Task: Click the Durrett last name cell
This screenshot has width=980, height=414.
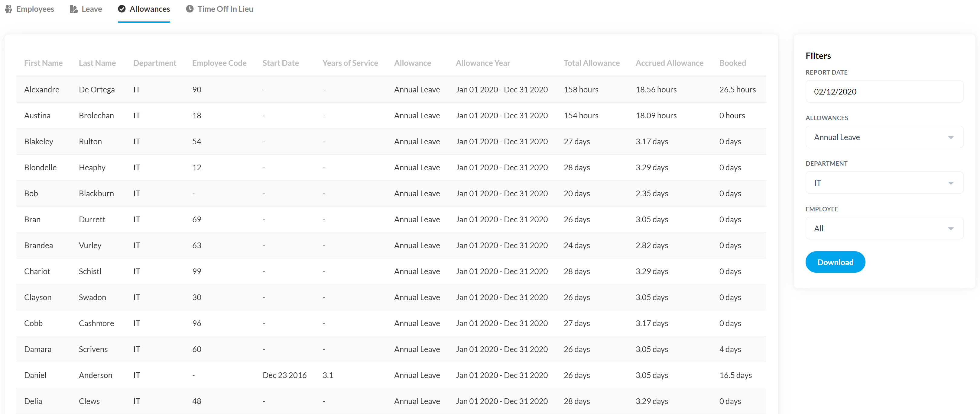Action: pyautogui.click(x=92, y=220)
